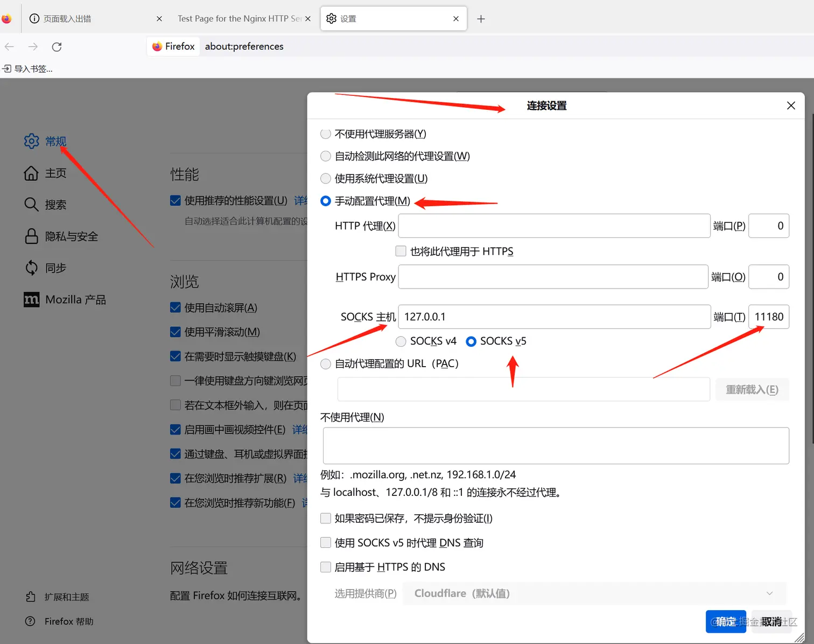Toggle 在您浏览时推荐扩展 checkbox
The width and height of the screenshot is (814, 644).
pos(176,478)
